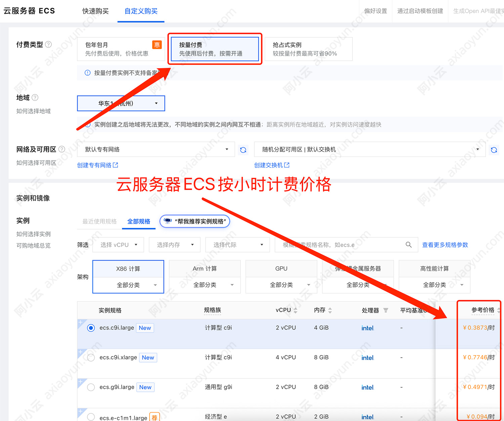Expand 全部分类 under GPU
This screenshot has height=421, width=504.
(282, 285)
